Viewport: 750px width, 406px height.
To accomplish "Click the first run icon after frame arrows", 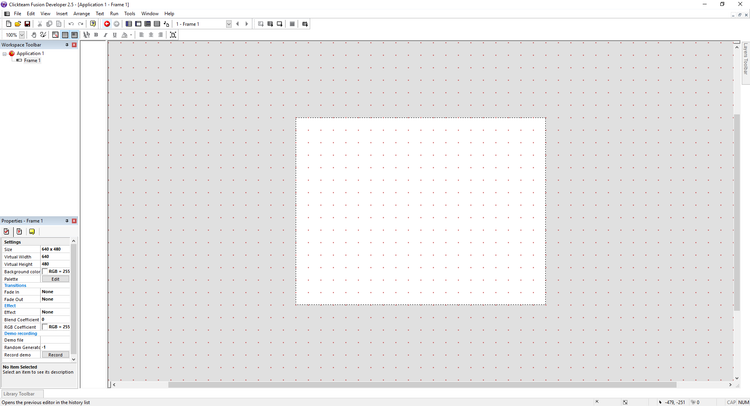I will click(x=261, y=24).
